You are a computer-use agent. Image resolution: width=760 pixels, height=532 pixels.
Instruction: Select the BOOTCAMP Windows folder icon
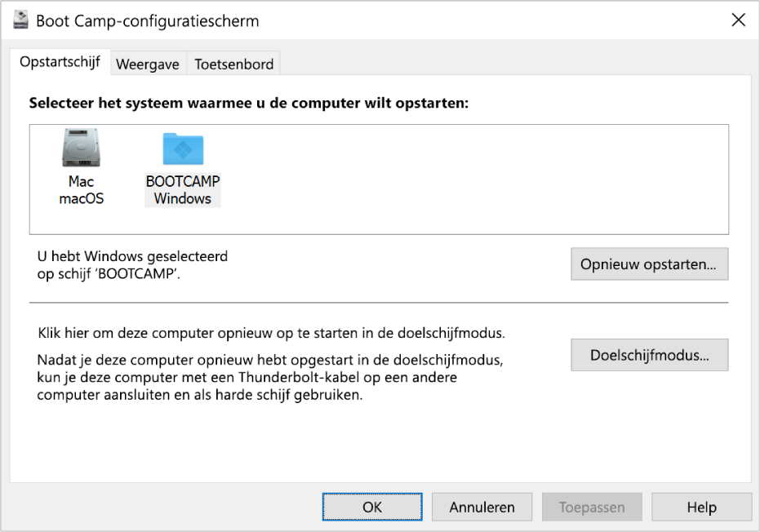pos(183,149)
